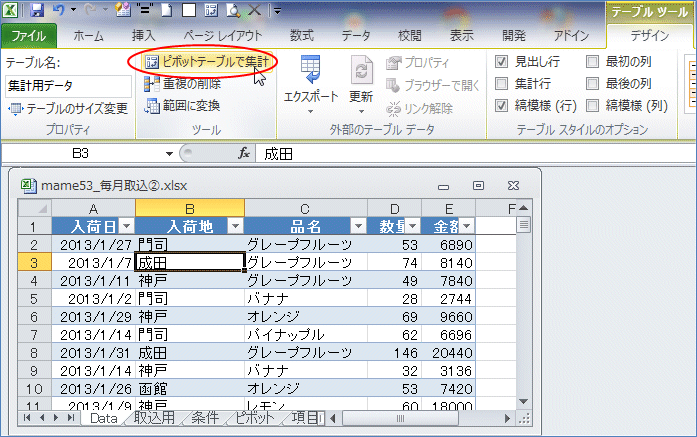
Task: Switch to the ホーム ribbon tab
Action: coord(88,36)
